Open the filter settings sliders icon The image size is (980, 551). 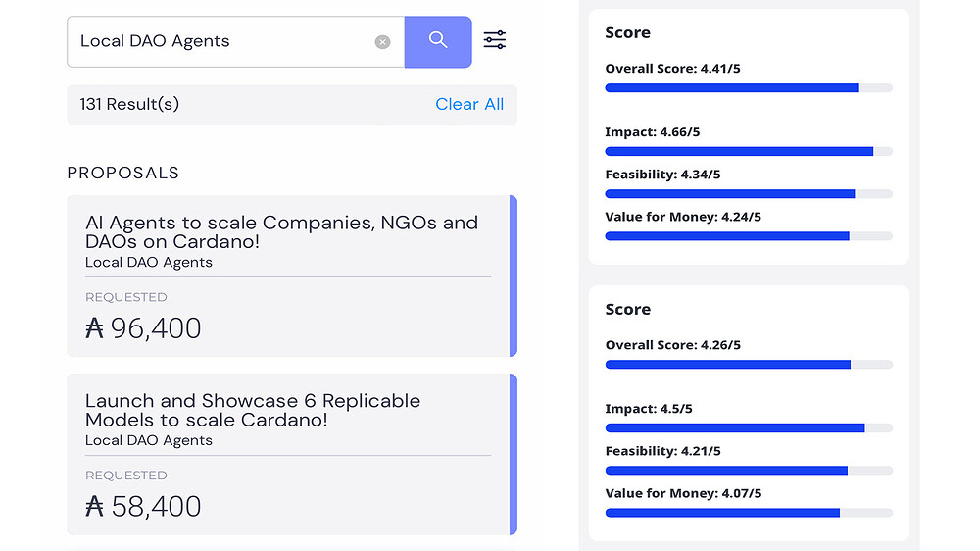[x=495, y=40]
